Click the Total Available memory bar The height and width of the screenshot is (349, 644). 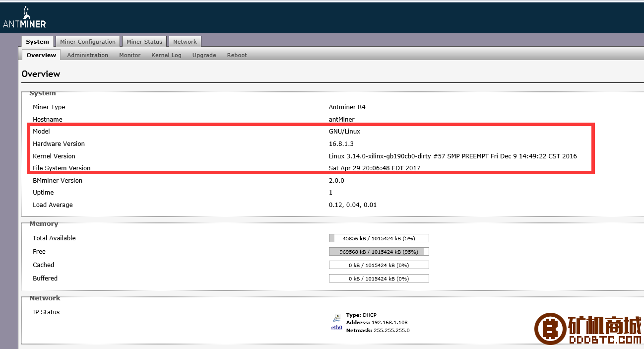(379, 238)
